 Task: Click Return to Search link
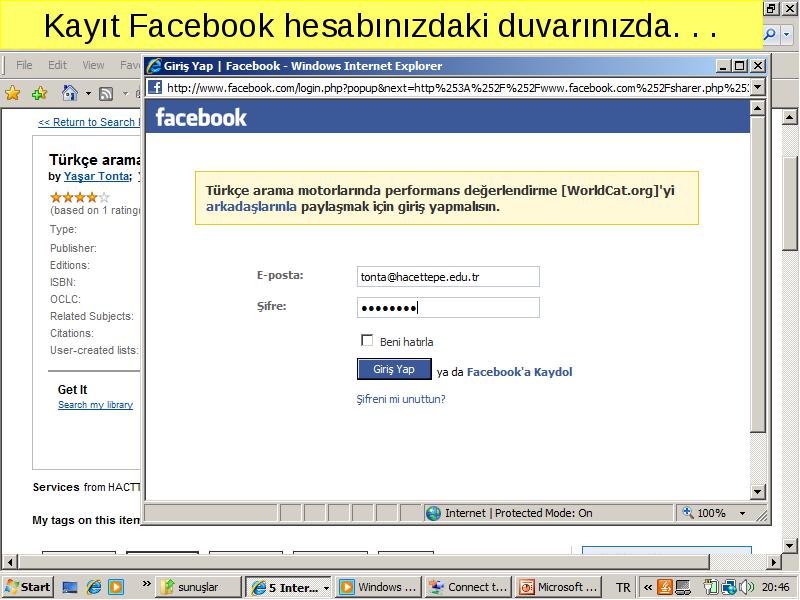point(89,122)
